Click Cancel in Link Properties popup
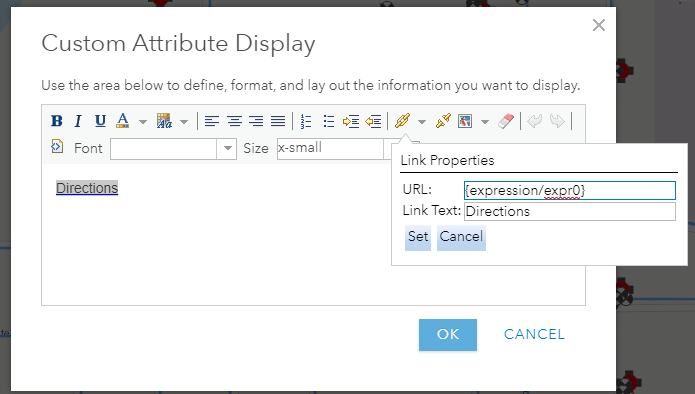Image resolution: width=695 pixels, height=394 pixels. 461,238
